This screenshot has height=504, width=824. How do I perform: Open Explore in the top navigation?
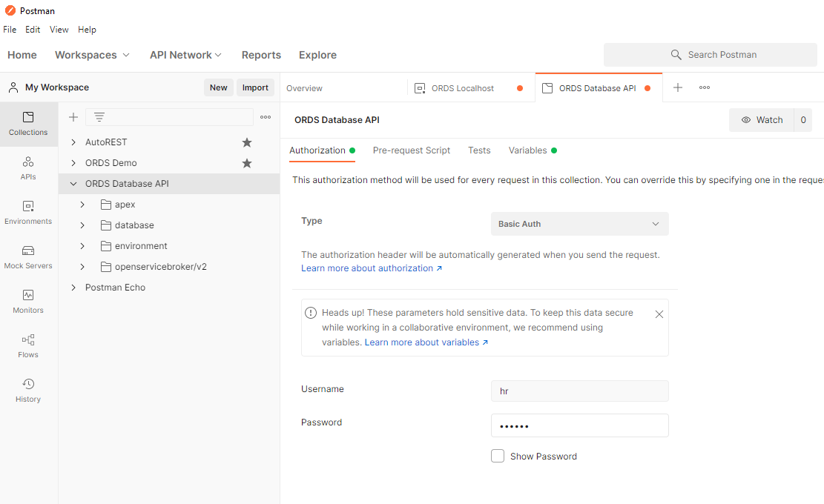[x=318, y=55]
